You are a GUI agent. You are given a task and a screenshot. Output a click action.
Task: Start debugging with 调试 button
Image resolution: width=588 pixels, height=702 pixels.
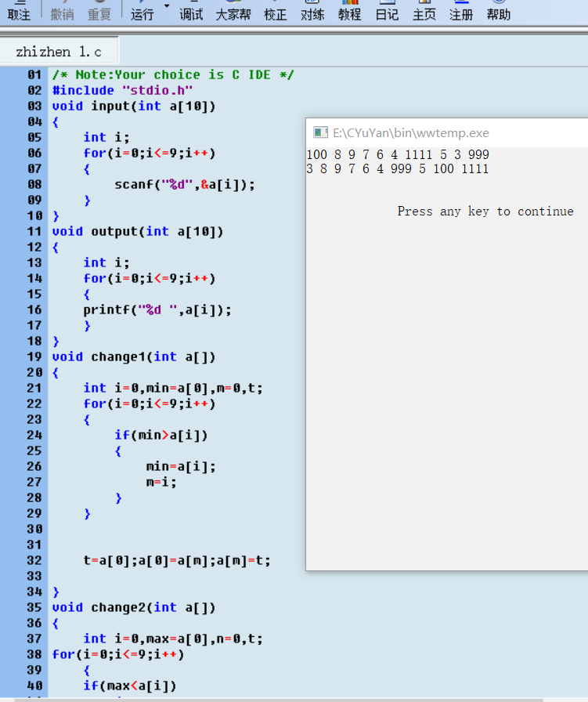click(x=191, y=11)
